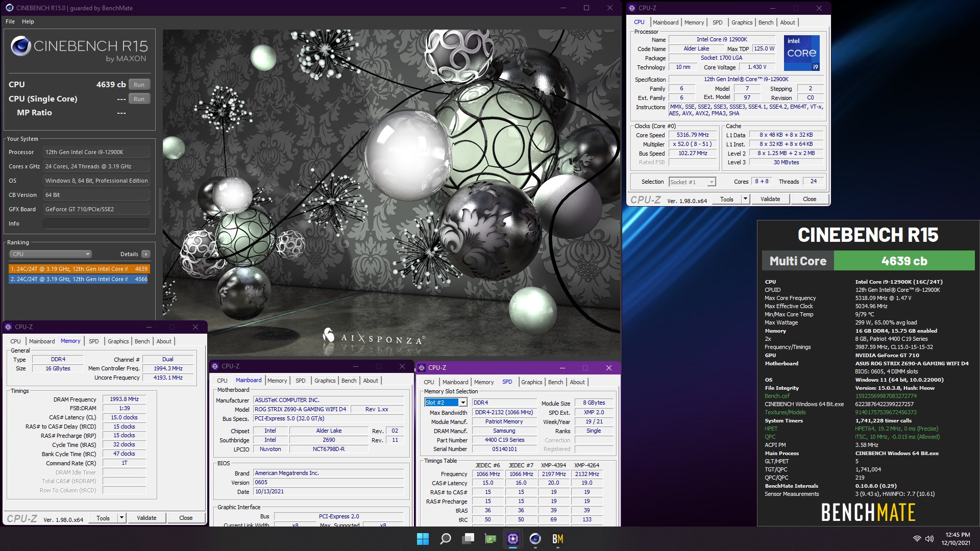Click Close button in top-right CPU-Z window
Image resolution: width=980 pixels, height=551 pixels.
810,199
